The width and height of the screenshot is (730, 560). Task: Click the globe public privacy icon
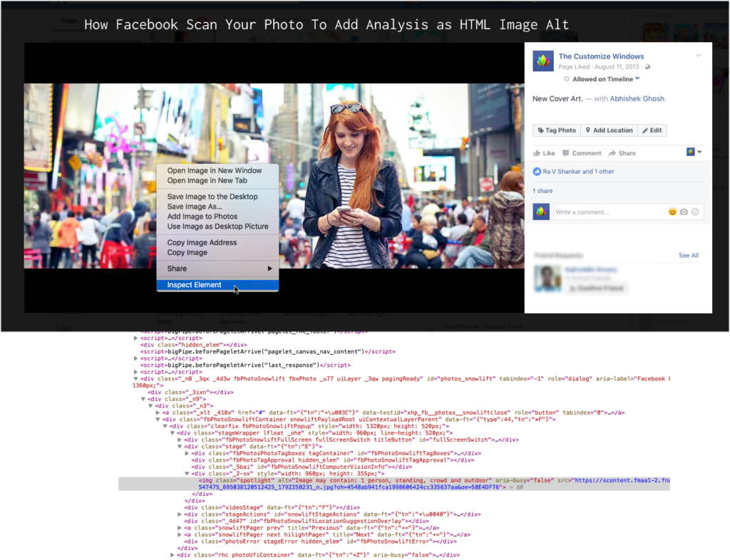(x=647, y=67)
